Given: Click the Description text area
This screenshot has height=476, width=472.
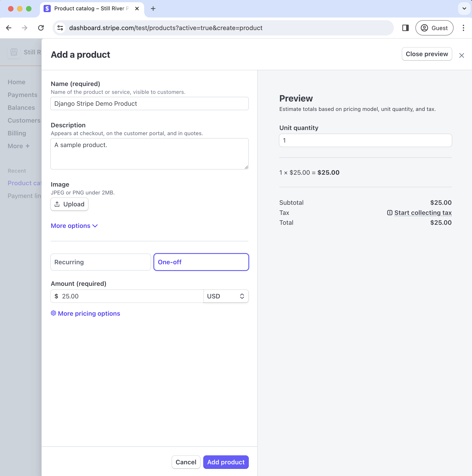Looking at the screenshot, I should 150,154.
